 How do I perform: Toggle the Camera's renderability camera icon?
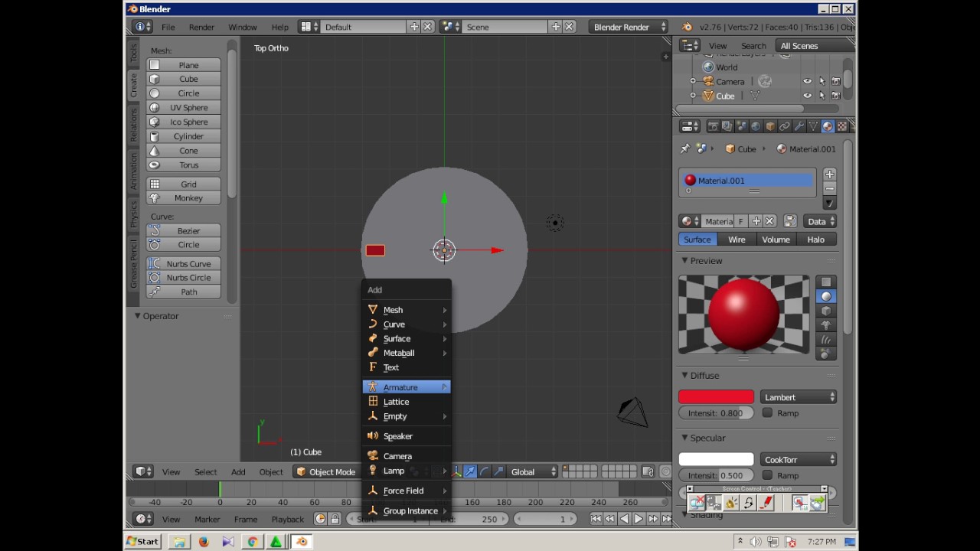coord(836,81)
